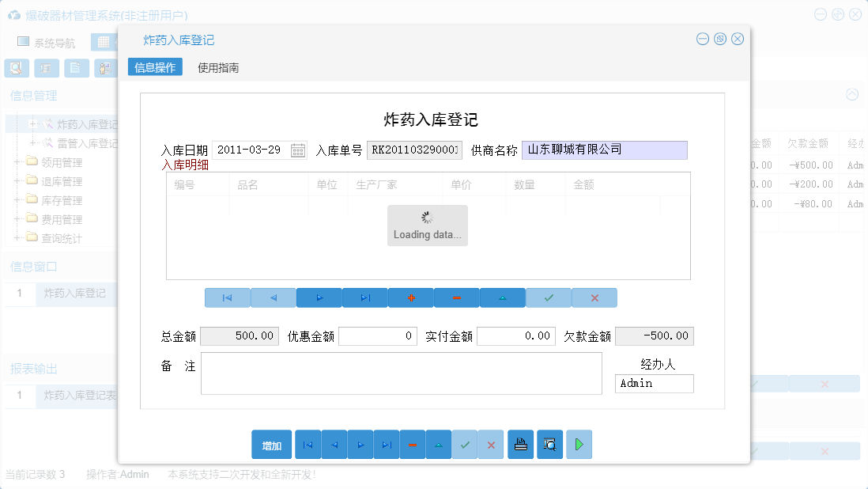Open the calendar picker for 入库日期
Screen dimensions: 868x489
[x=298, y=150]
